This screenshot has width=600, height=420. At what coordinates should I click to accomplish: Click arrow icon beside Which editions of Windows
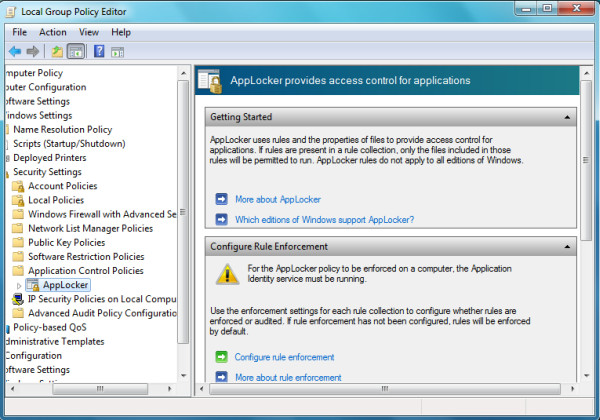point(222,220)
